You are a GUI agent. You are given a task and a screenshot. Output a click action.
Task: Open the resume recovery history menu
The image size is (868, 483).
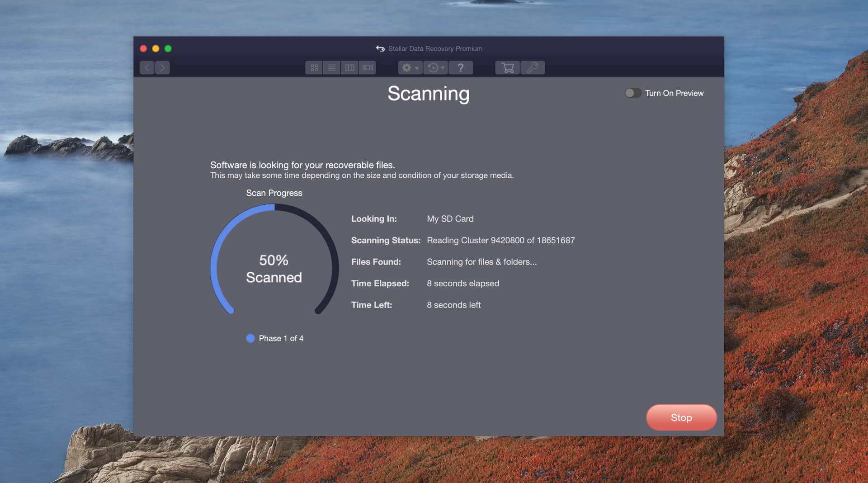(436, 68)
